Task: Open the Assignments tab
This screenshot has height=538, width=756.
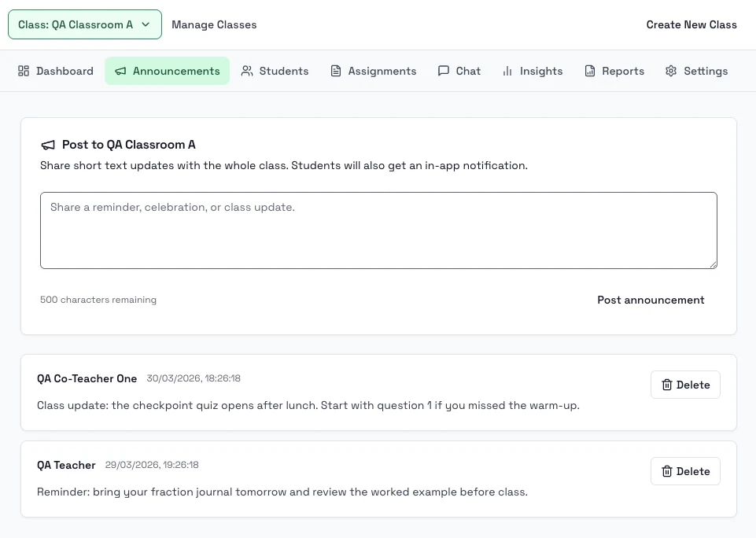Action: pyautogui.click(x=373, y=71)
